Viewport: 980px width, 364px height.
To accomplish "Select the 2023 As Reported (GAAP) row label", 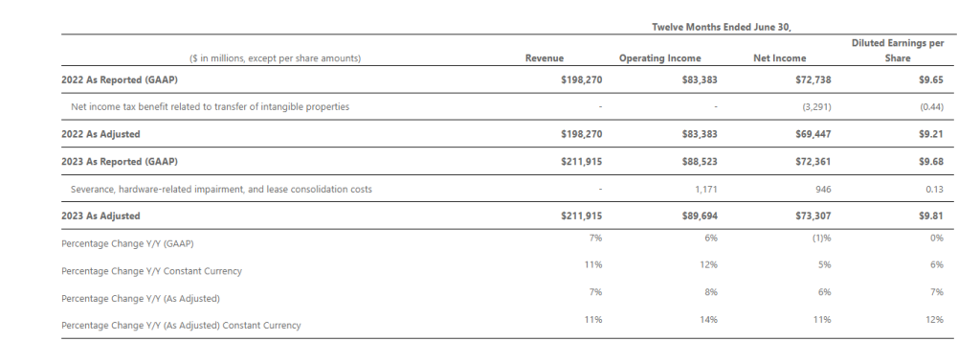I will click(120, 161).
